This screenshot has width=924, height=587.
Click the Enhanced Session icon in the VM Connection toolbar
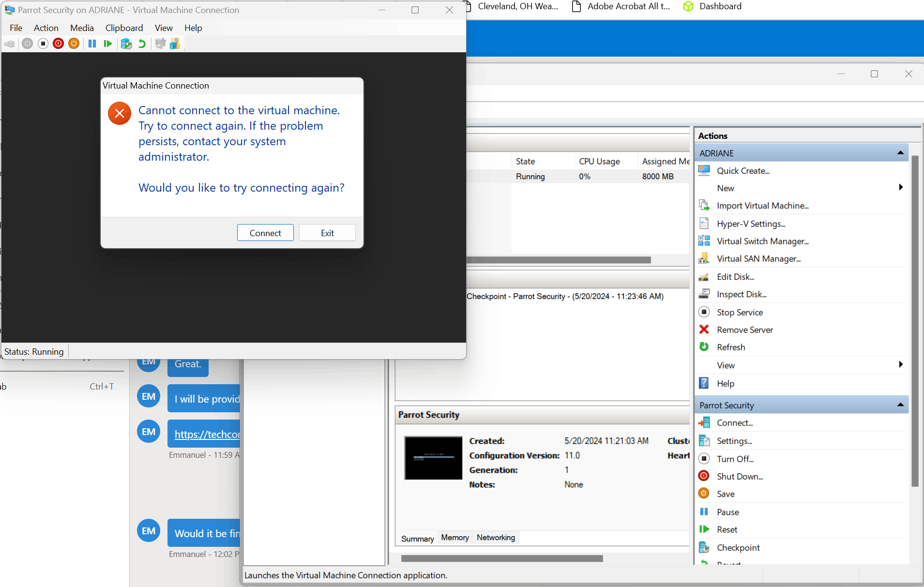tap(160, 44)
